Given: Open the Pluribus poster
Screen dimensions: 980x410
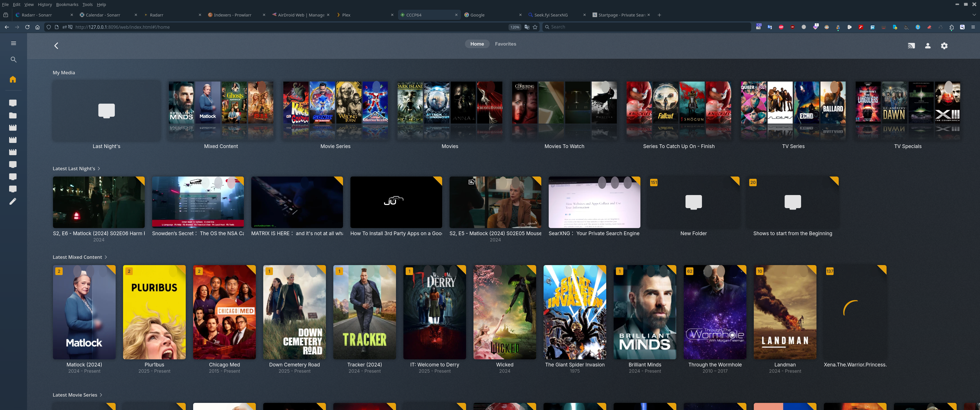Looking at the screenshot, I should (x=154, y=312).
